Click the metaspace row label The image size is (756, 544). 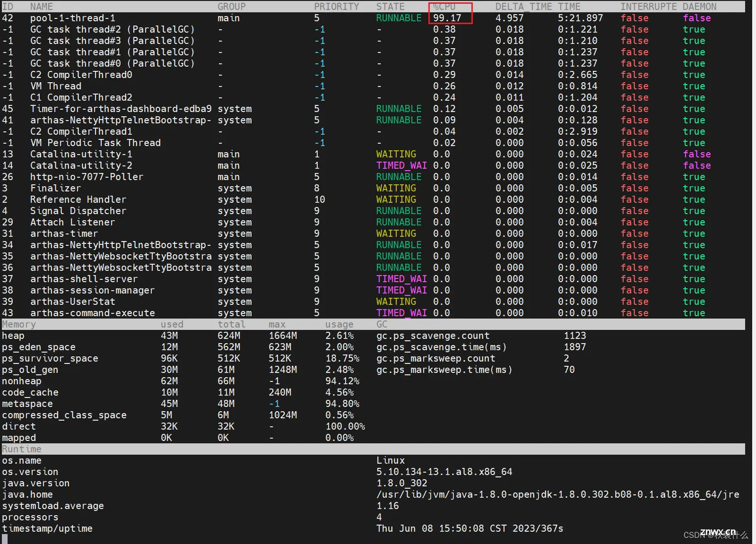(x=27, y=404)
